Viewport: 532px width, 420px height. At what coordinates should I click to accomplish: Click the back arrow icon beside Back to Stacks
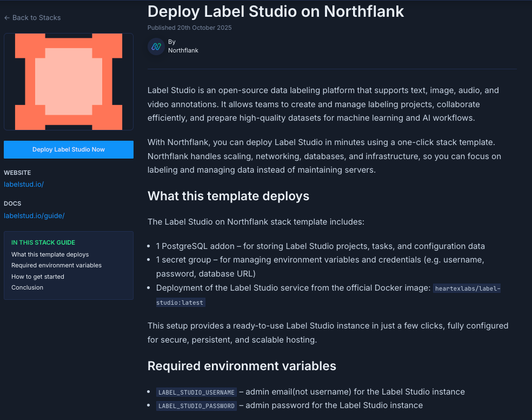[7, 18]
